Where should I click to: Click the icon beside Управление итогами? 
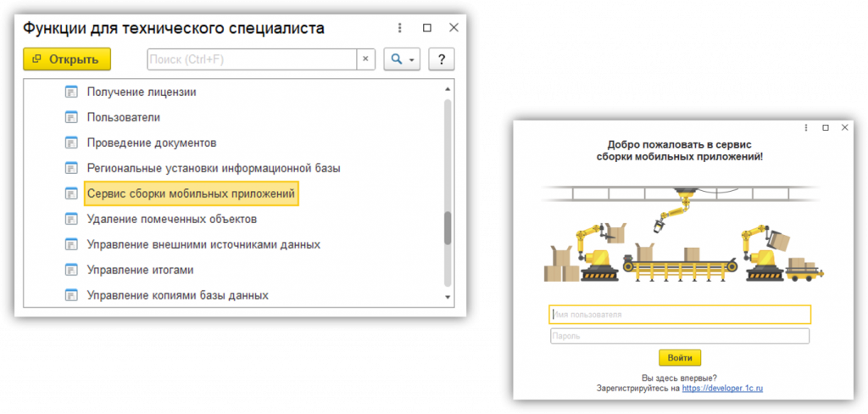click(x=70, y=270)
